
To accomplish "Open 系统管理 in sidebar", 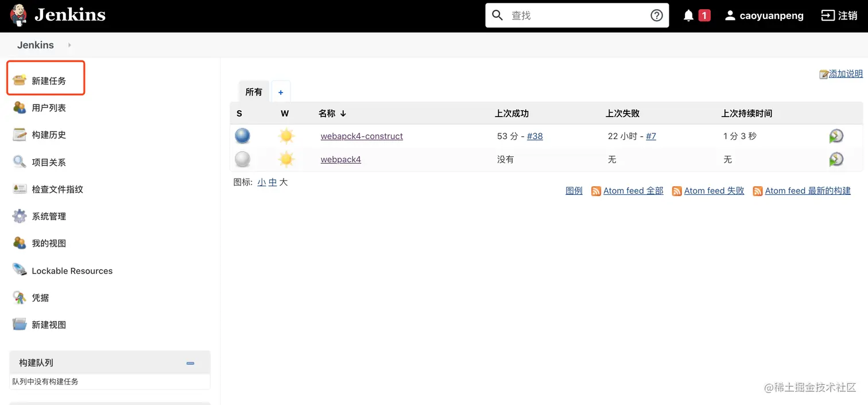I will [49, 217].
